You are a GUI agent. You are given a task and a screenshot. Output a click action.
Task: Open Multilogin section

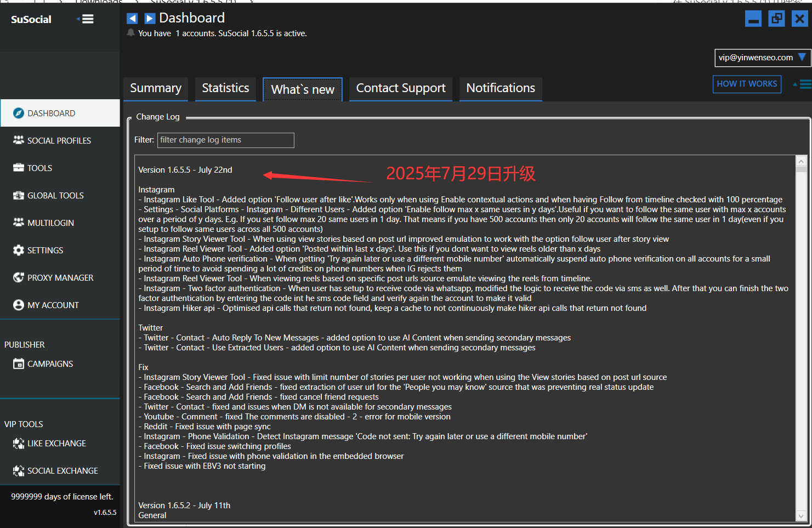(x=60, y=223)
